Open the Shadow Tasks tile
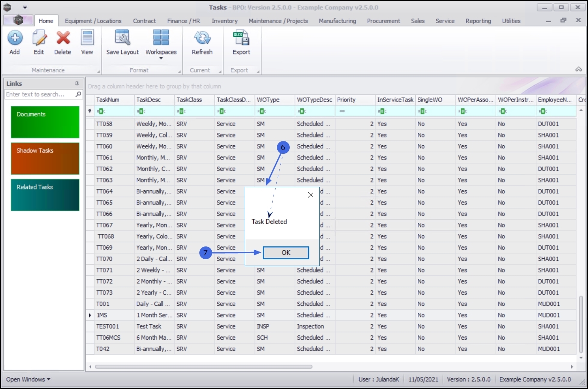This screenshot has height=389, width=588. (x=45, y=159)
